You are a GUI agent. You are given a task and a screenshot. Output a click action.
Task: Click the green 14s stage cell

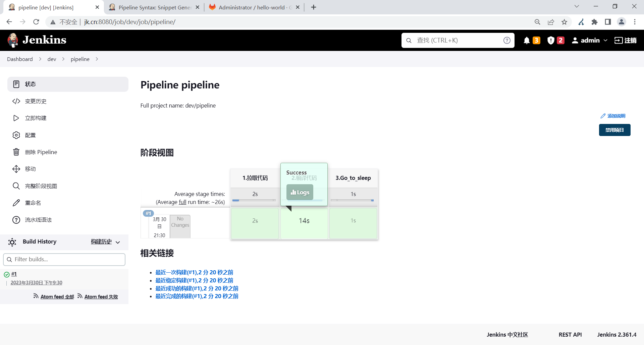click(x=304, y=223)
